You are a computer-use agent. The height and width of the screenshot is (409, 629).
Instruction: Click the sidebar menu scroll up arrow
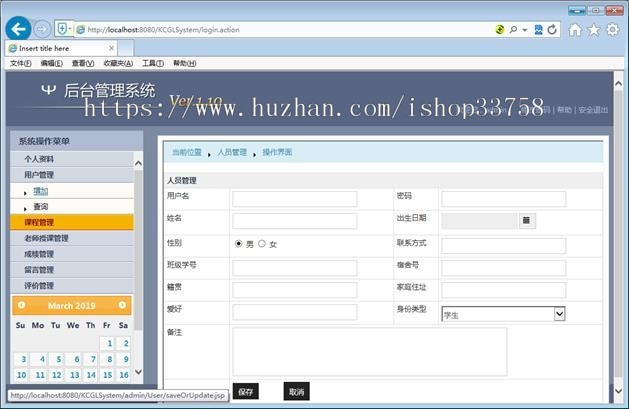tap(138, 163)
